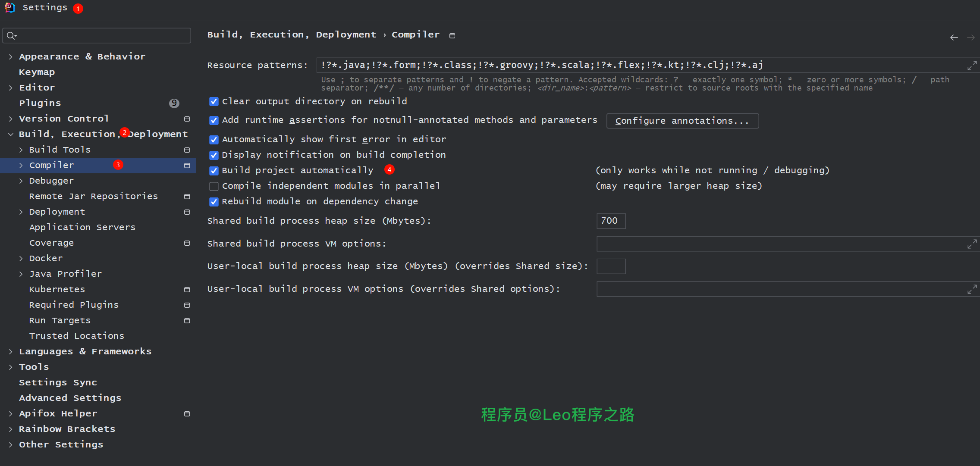The width and height of the screenshot is (980, 466).
Task: Click the Debugger expand icon
Action: pyautogui.click(x=21, y=181)
